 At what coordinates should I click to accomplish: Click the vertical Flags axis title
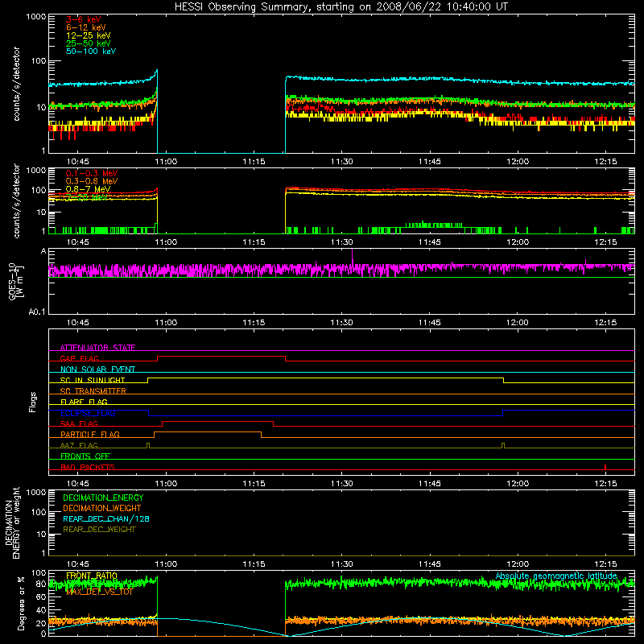point(33,402)
